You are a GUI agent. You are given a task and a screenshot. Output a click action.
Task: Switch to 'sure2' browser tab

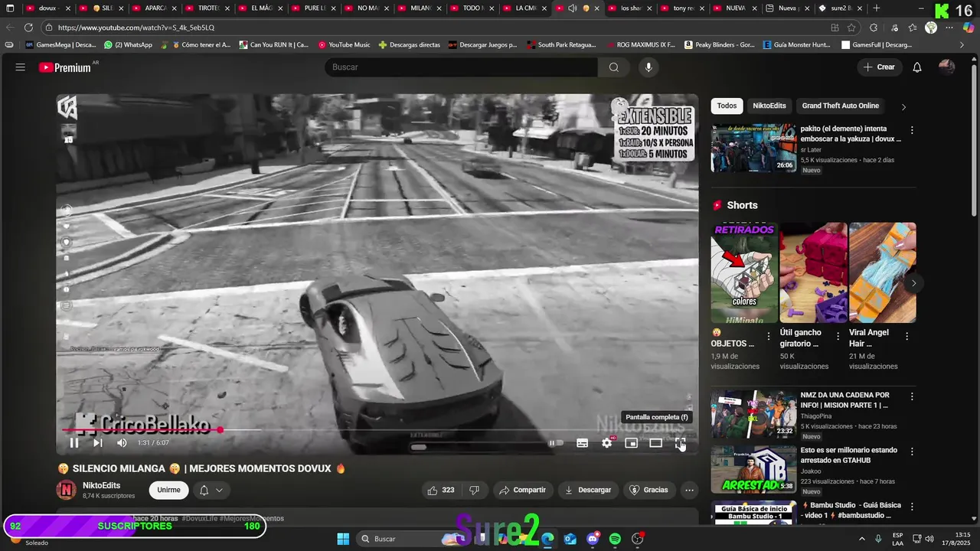tap(841, 8)
